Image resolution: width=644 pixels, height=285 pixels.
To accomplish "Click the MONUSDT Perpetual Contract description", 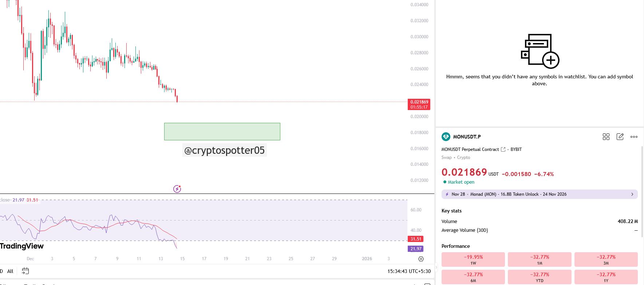I will click(470, 149).
